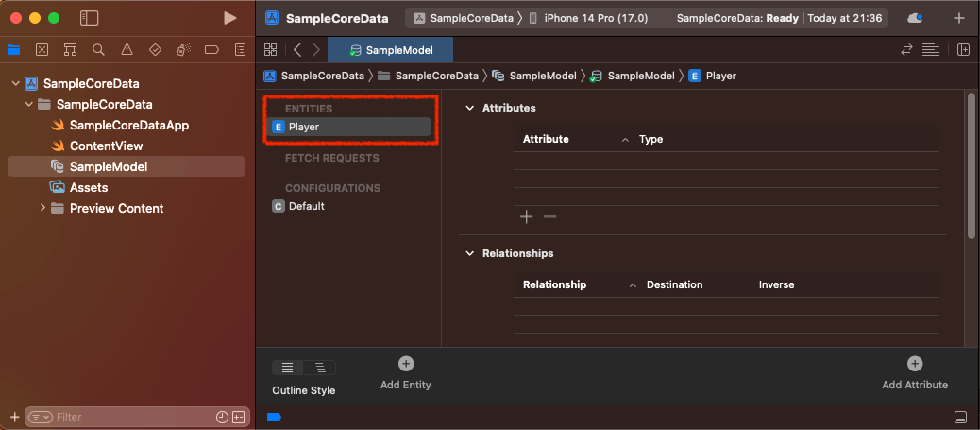Click the Inverse column header
The height and width of the screenshot is (430, 980).
(776, 284)
